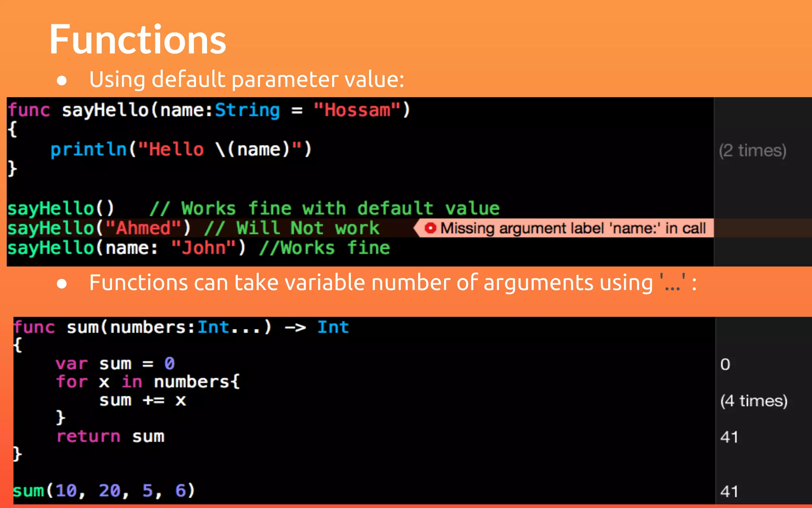Click the sayHello(name: "John") line
This screenshot has height=508, width=812.
(199, 248)
